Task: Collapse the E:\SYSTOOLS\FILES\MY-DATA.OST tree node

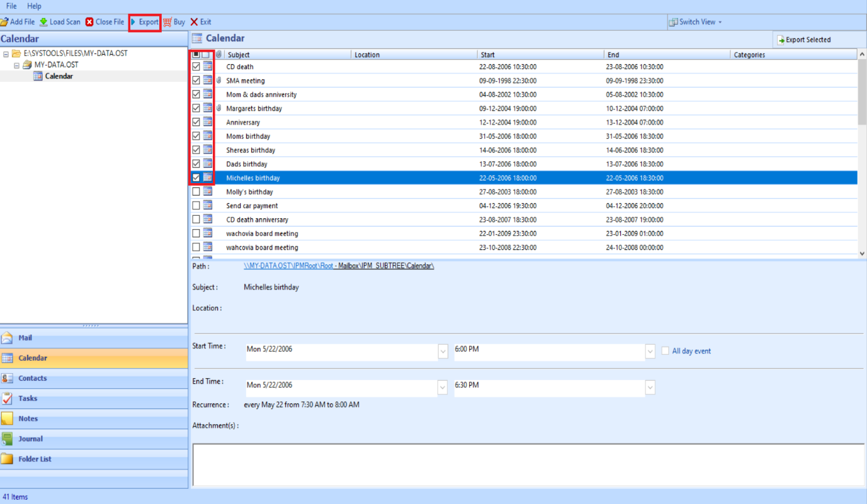Action: pos(6,53)
